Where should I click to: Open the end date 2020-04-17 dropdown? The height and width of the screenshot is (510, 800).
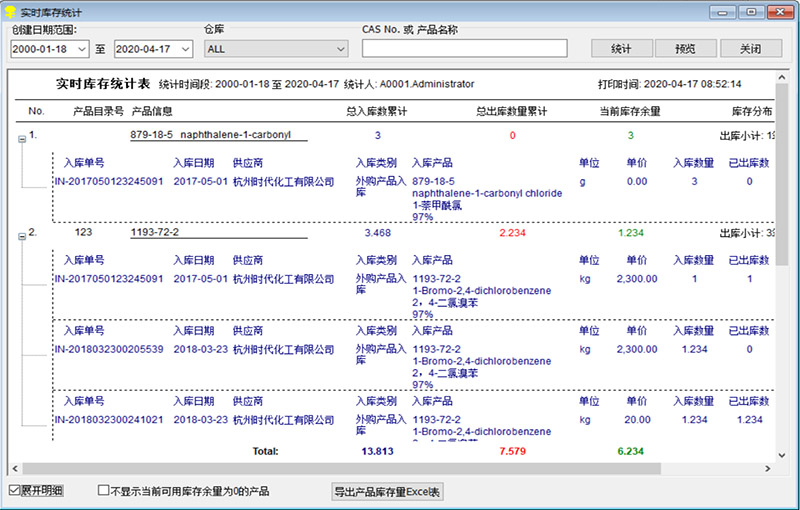(x=187, y=48)
